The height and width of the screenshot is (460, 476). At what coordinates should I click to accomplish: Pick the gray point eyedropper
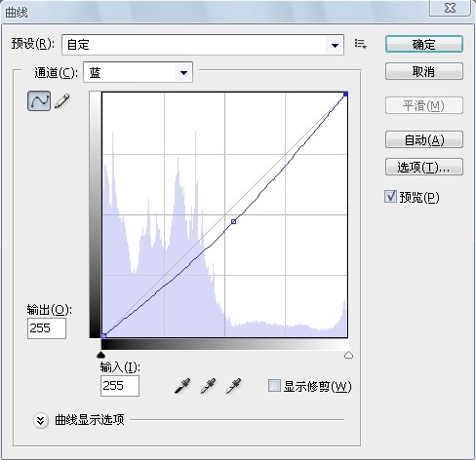[x=208, y=386]
